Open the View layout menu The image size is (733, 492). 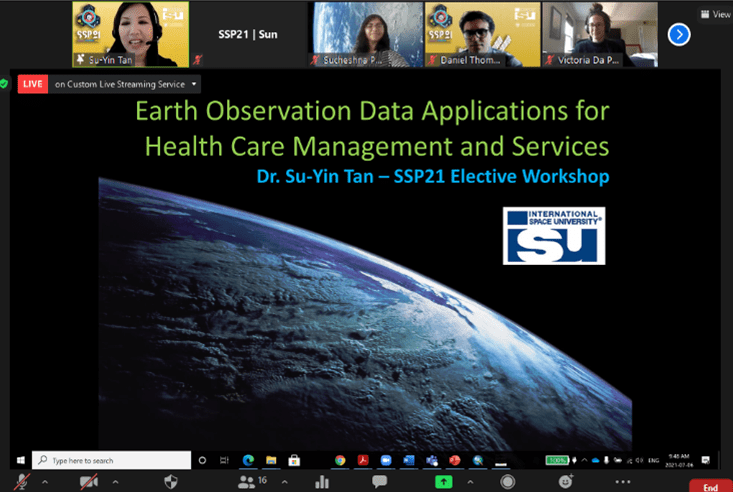[715, 14]
